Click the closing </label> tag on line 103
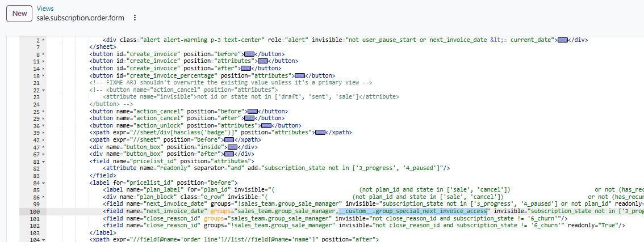 tap(103, 232)
